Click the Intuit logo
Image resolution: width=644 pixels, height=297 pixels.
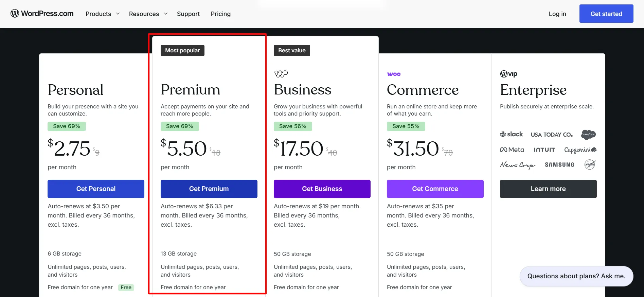[x=544, y=150]
